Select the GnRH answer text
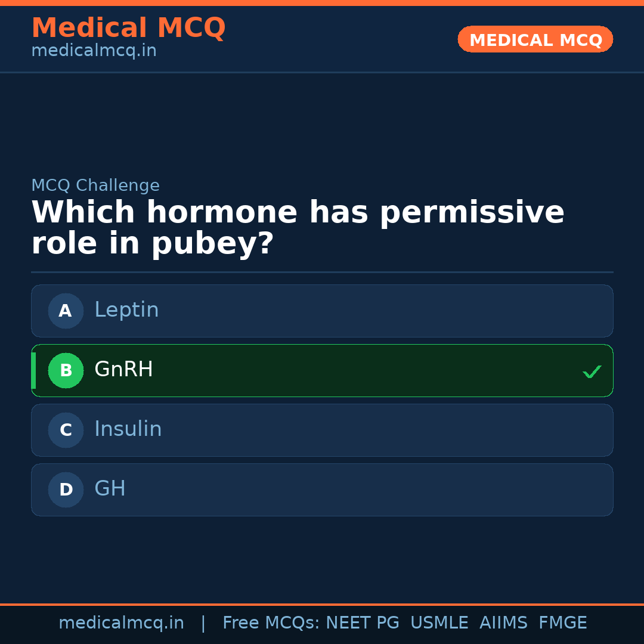 (123, 370)
